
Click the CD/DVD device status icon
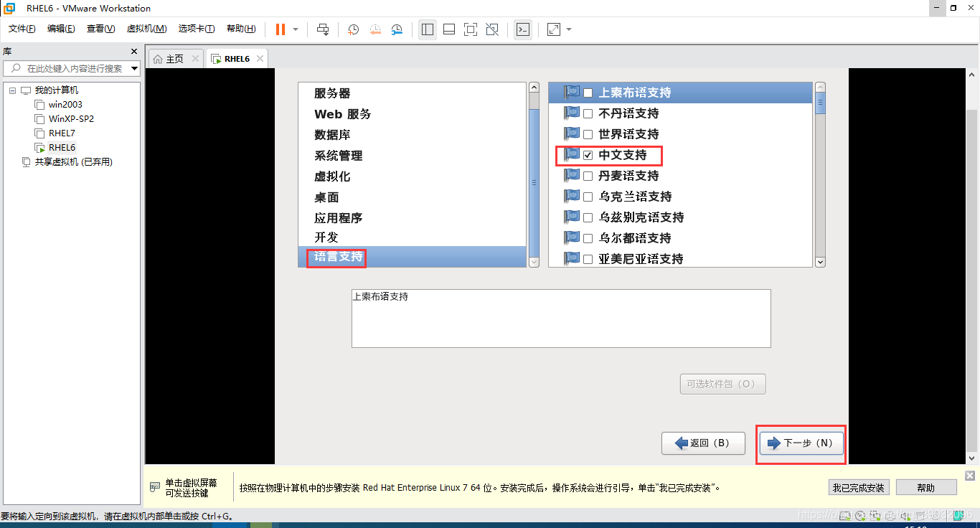(x=859, y=515)
